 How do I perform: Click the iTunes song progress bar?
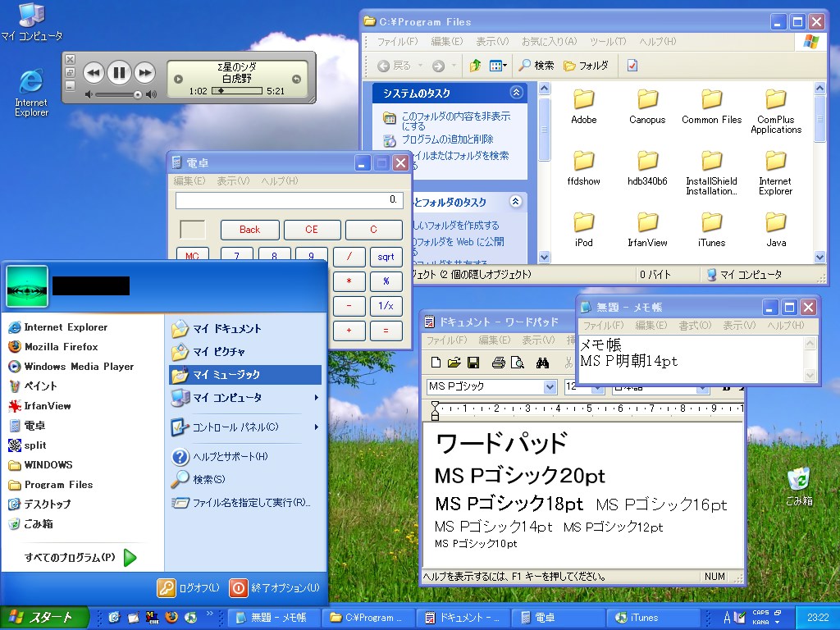239,91
